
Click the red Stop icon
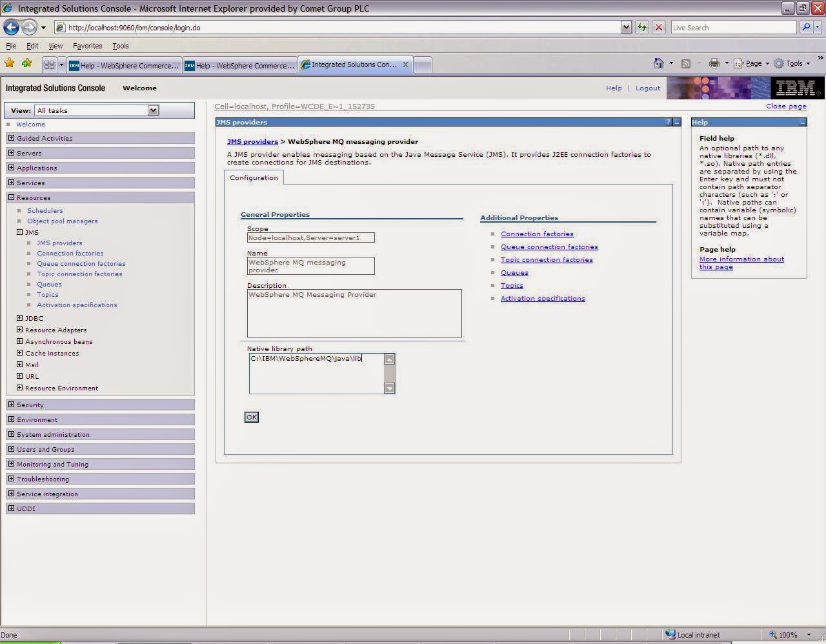click(658, 27)
